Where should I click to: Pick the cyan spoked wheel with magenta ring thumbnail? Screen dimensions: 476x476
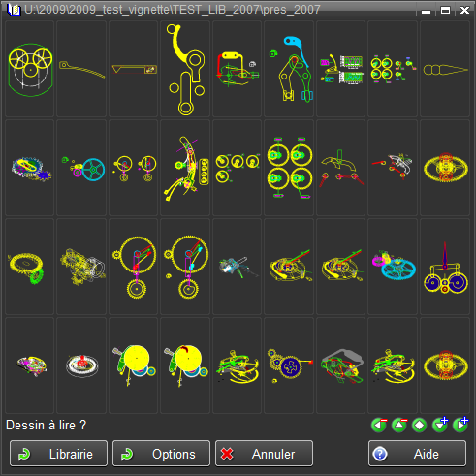81,168
